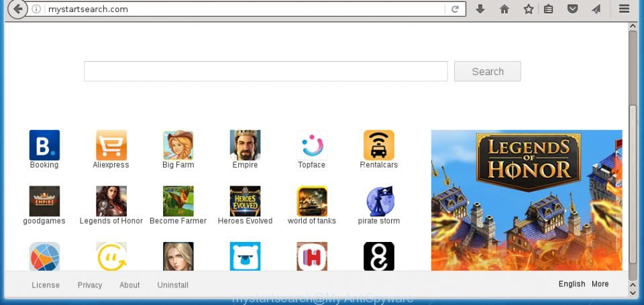Open the downloads arrow icon
Image resolution: width=644 pixels, height=305 pixels.
480,9
